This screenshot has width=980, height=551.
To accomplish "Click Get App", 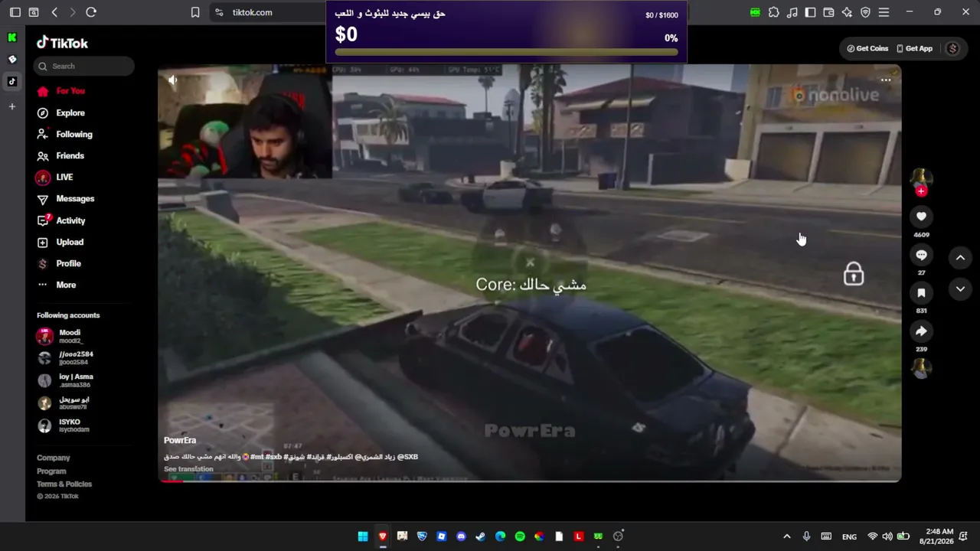I will pyautogui.click(x=914, y=48).
